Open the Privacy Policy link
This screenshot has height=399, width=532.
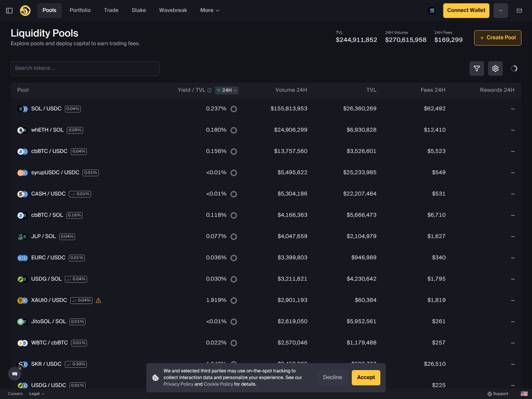click(x=178, y=384)
